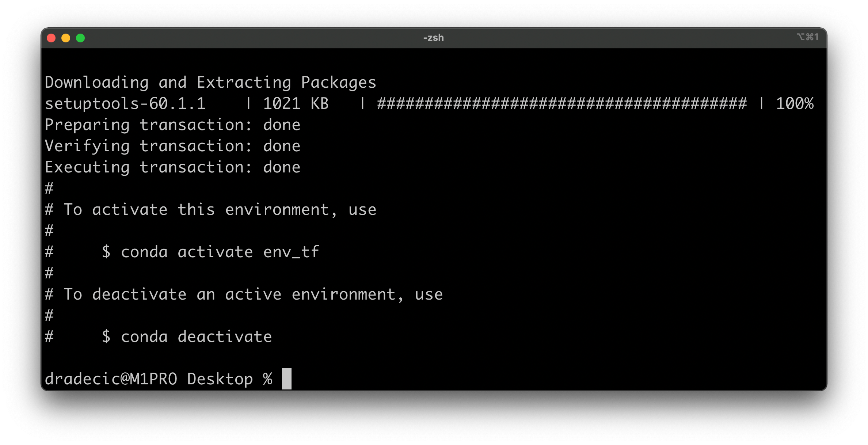Place cursor at the terminal prompt block

point(287,379)
